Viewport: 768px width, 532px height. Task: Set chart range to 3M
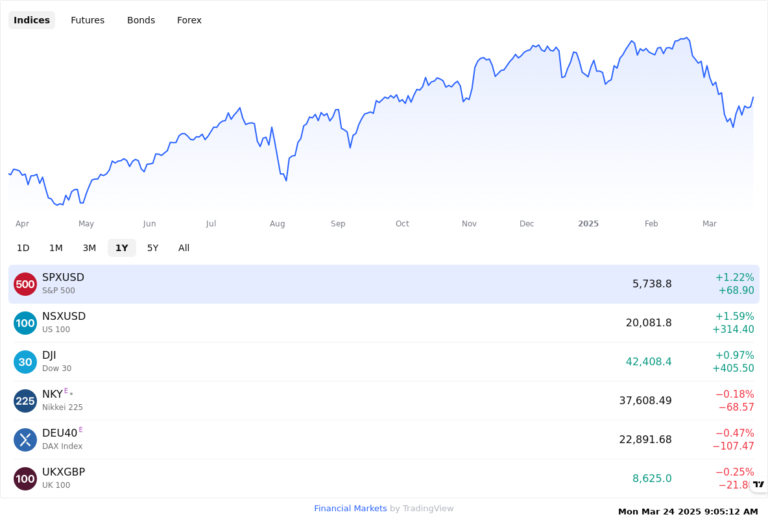click(89, 248)
